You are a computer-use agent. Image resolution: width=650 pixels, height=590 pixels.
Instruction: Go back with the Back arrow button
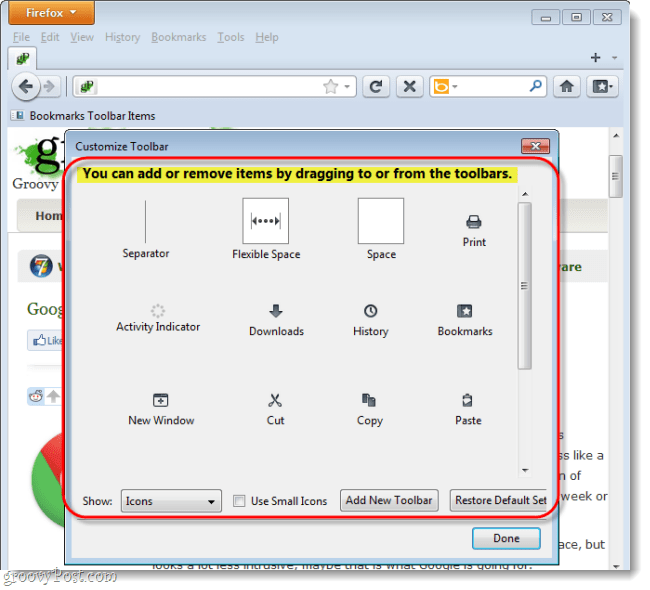tap(26, 87)
